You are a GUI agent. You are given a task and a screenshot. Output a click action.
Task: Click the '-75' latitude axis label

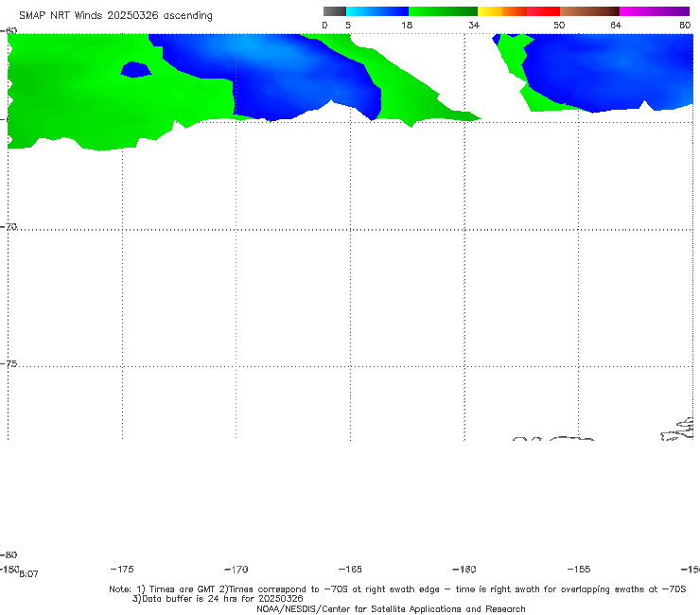pos(9,363)
